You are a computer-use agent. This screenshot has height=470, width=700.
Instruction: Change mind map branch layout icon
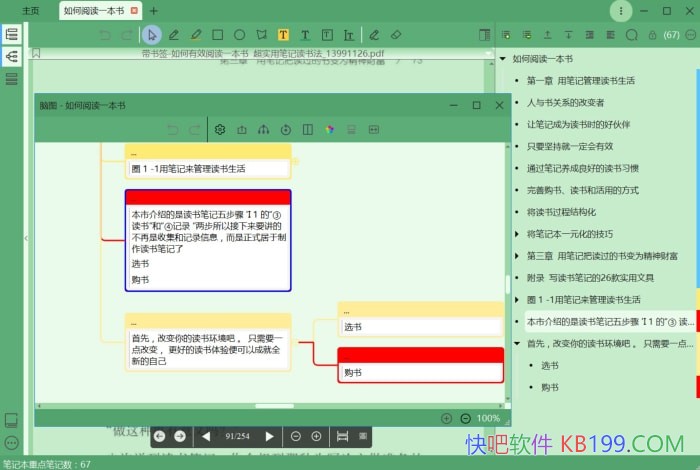point(263,129)
